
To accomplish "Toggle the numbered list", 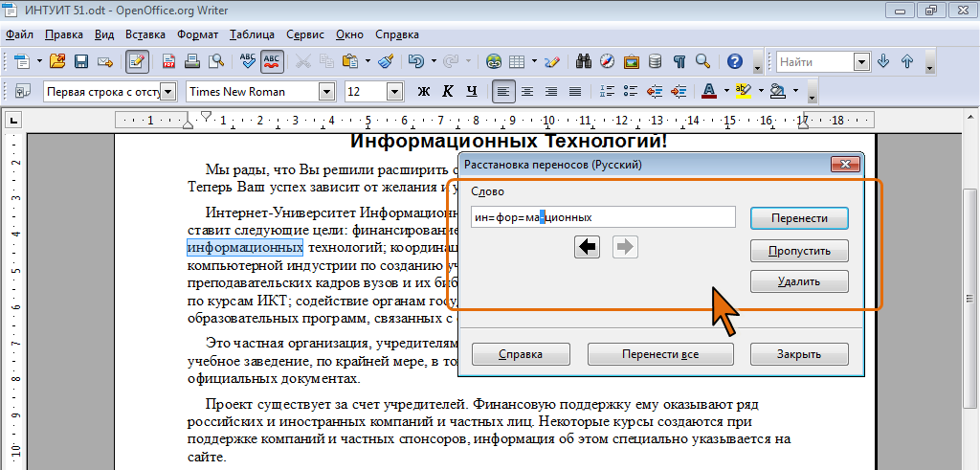I will click(x=607, y=91).
